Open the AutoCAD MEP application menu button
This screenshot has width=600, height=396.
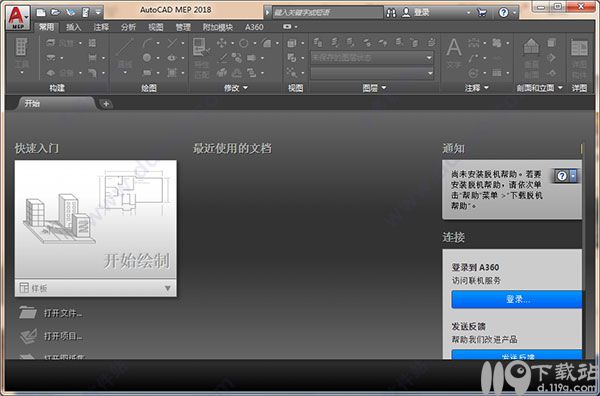[x=18, y=18]
